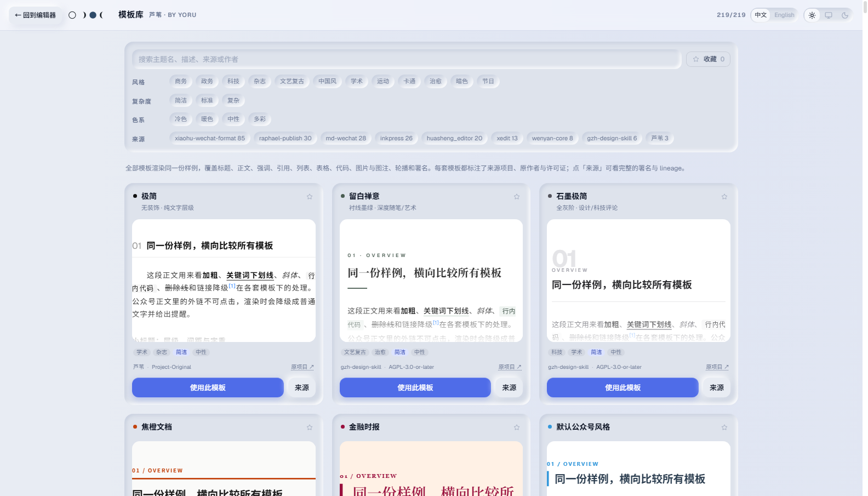Filter source wenyan-core 8
868x496 pixels.
[x=552, y=138]
